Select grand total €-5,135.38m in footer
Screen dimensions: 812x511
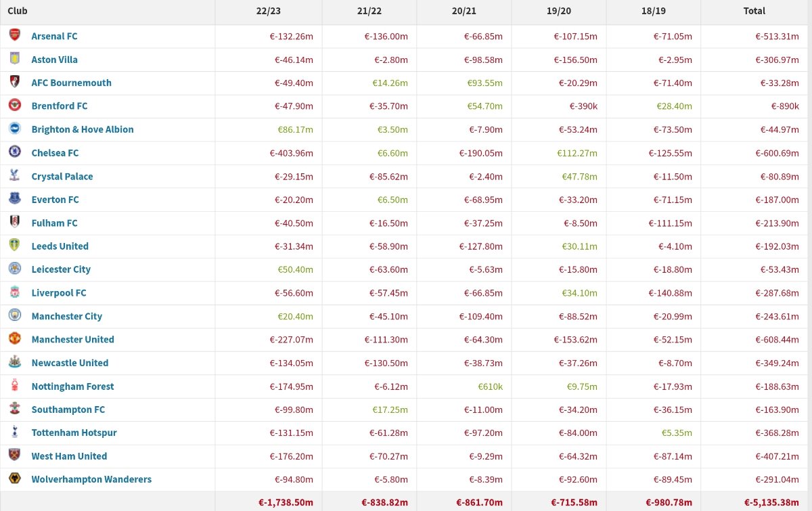(x=771, y=502)
